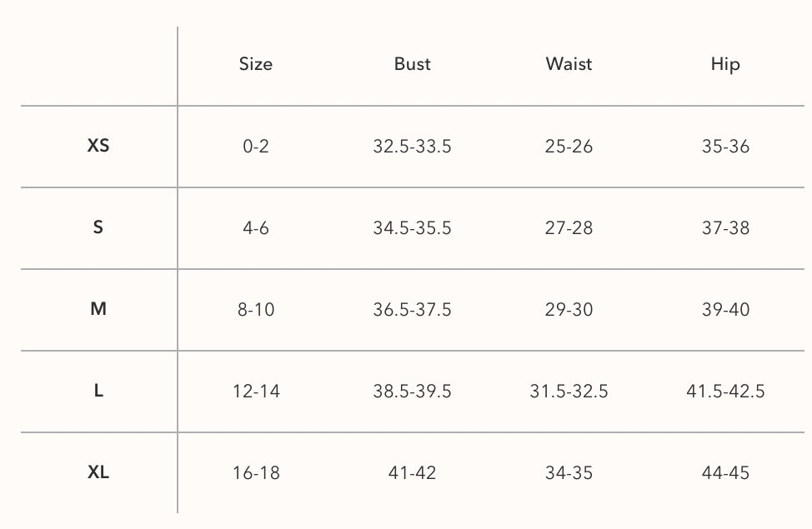Click the 32.5-33.5 bust measurement

point(412,146)
